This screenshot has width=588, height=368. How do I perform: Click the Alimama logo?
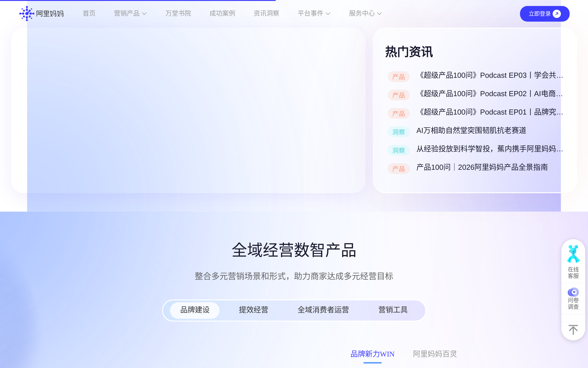point(42,13)
